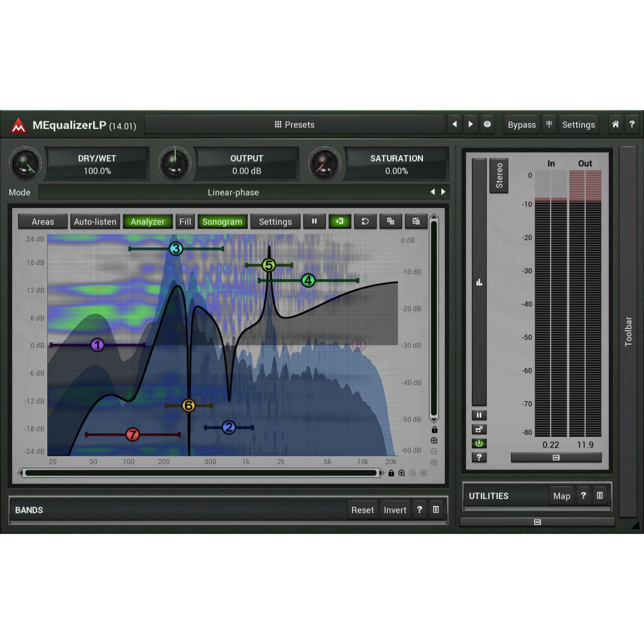Toggle the Sonogram display
This screenshot has width=644, height=644.
pyautogui.click(x=222, y=222)
